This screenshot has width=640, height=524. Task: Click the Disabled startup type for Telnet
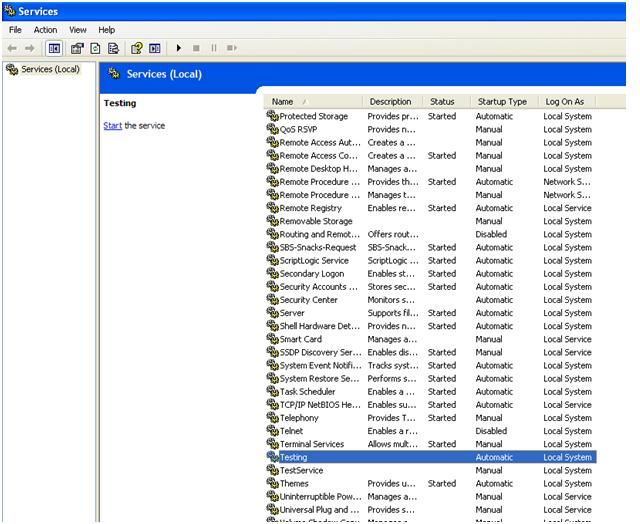(x=491, y=431)
